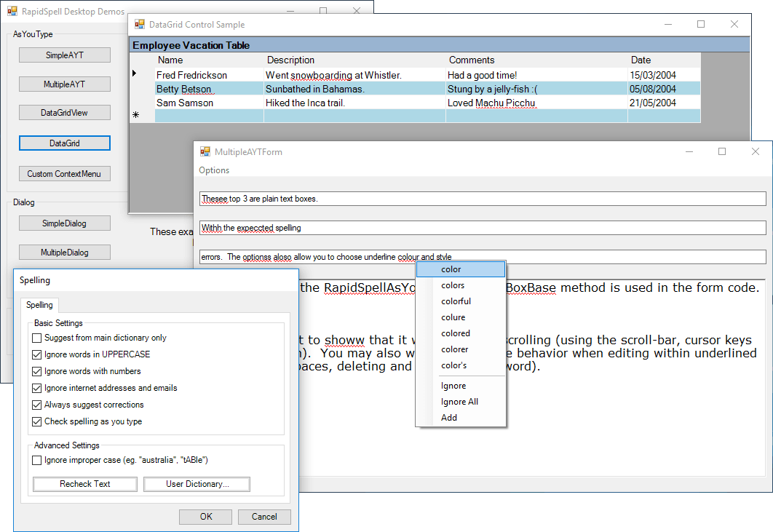The width and height of the screenshot is (773, 532).
Task: Pick "colorful" from the spelling suggestions
Action: pyautogui.click(x=456, y=301)
